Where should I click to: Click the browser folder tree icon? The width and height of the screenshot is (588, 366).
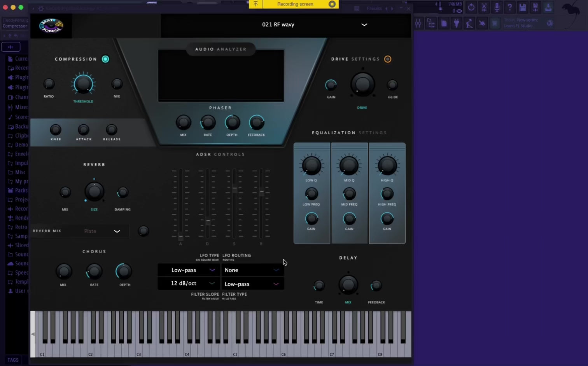coord(431,23)
